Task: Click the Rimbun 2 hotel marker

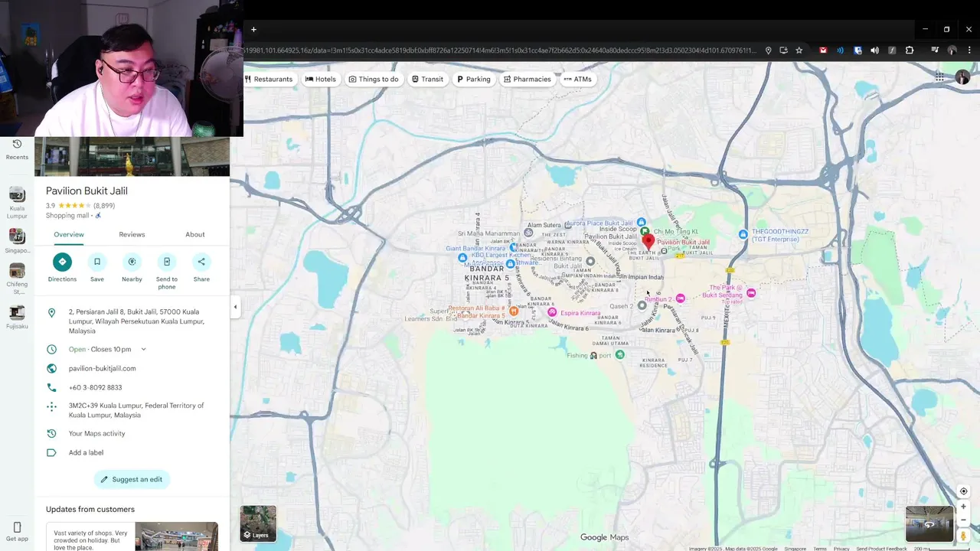Action: point(680,298)
